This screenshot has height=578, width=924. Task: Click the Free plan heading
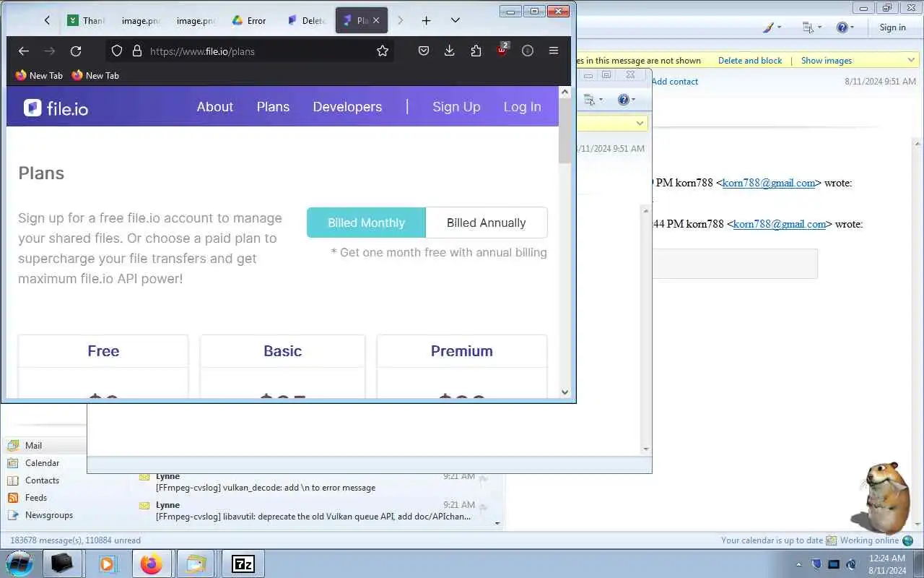point(103,351)
